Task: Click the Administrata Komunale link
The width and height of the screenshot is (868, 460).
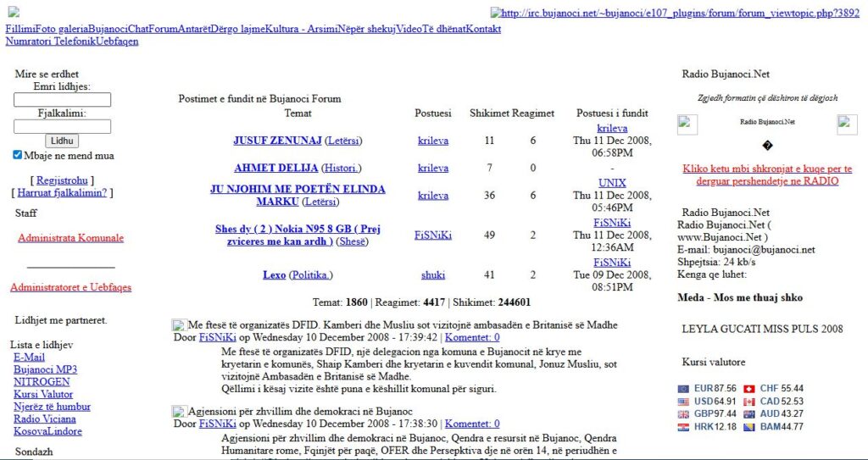Action: [x=70, y=238]
